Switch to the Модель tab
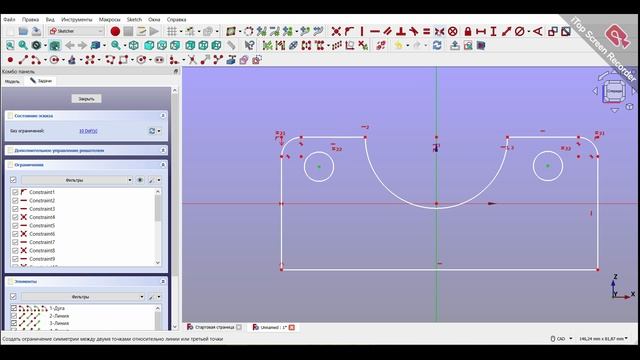Screen dimensions: 640x360 [x=12, y=81]
